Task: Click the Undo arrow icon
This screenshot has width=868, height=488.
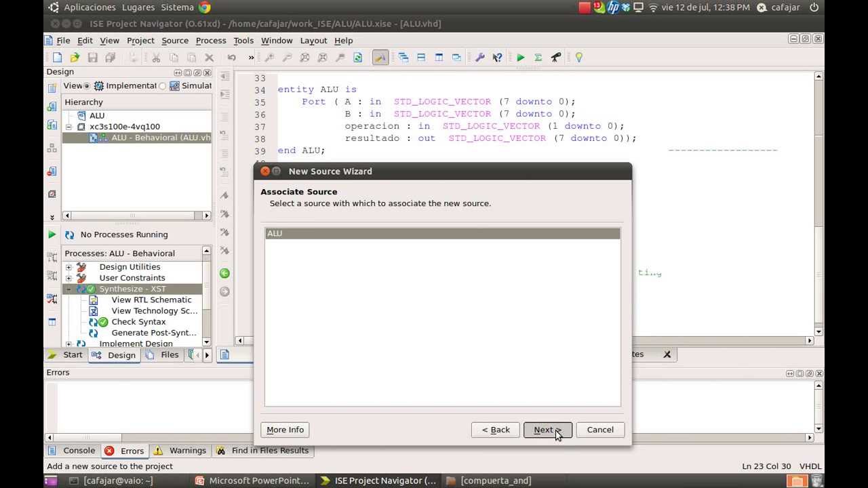Action: tap(232, 58)
